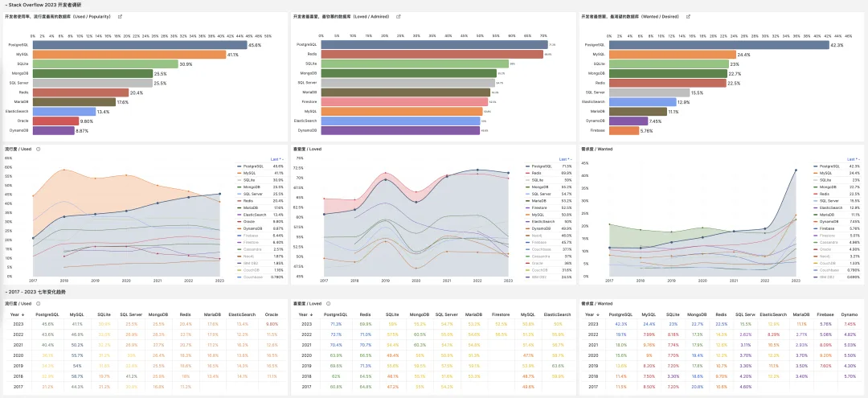This screenshot has height=398, width=868.
Task: Click 42.3% PostgreSQL 2023 cell in Wanted table
Action: [622, 324]
